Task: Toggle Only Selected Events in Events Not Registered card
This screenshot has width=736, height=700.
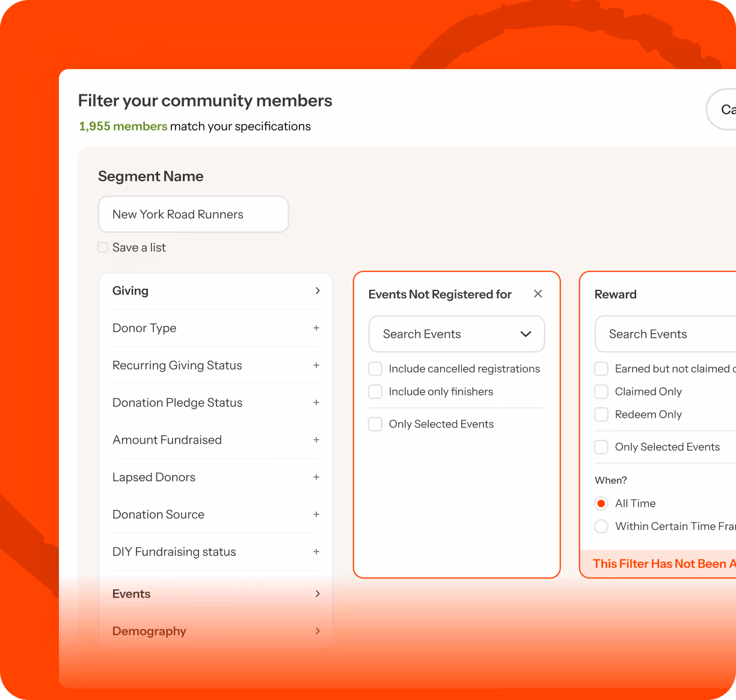Action: coord(375,424)
